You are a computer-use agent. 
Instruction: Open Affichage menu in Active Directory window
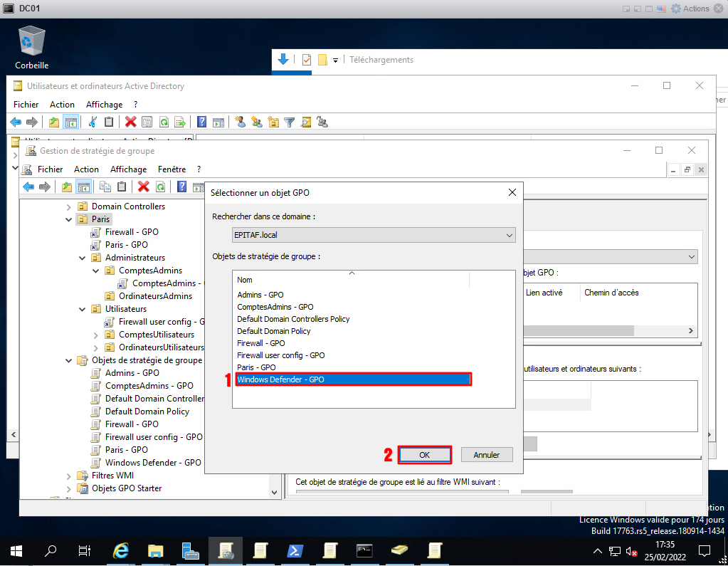(104, 105)
